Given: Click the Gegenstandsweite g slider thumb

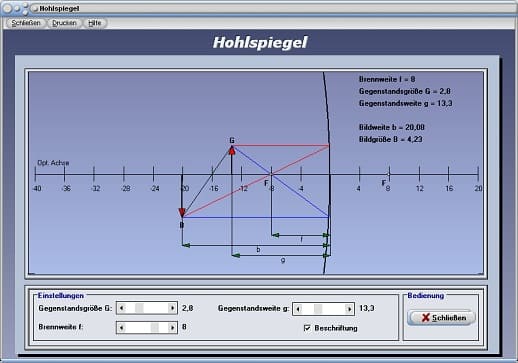Looking at the screenshot, I should (x=318, y=309).
